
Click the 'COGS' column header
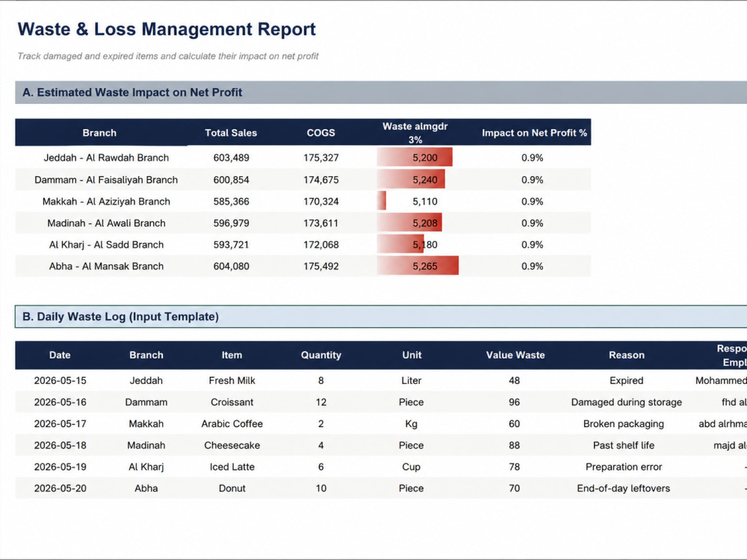point(321,133)
